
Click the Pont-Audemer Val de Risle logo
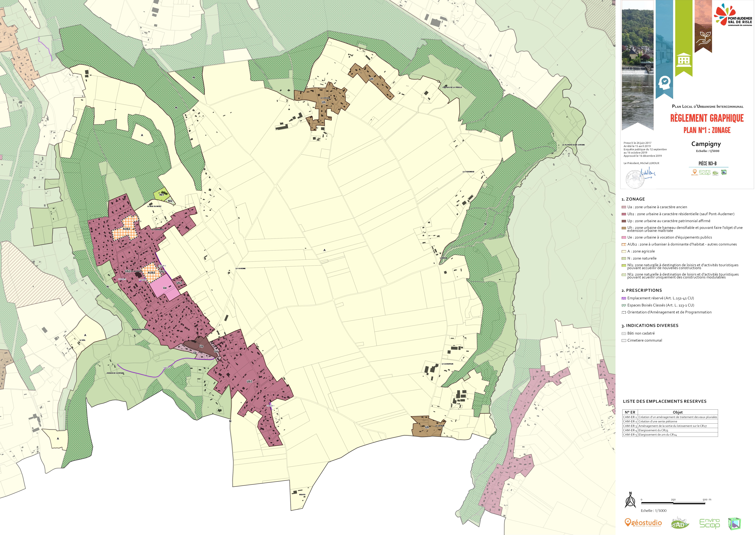pos(733,15)
